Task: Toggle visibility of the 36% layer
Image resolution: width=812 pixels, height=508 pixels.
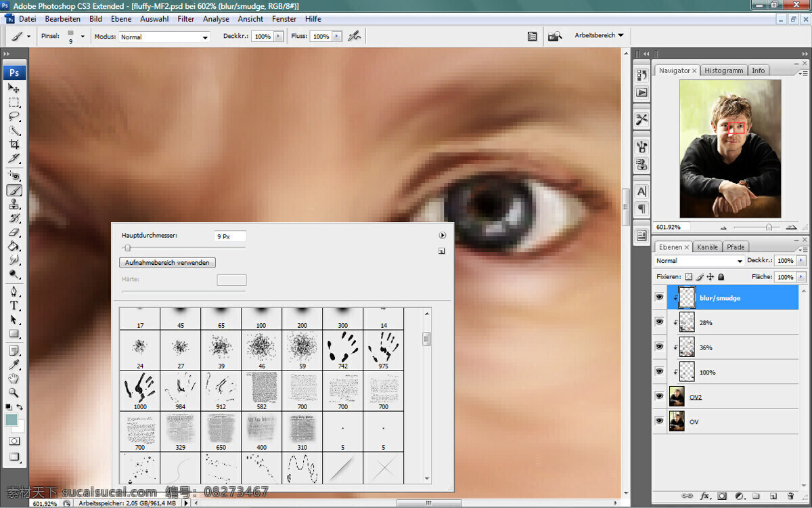Action: coord(659,347)
